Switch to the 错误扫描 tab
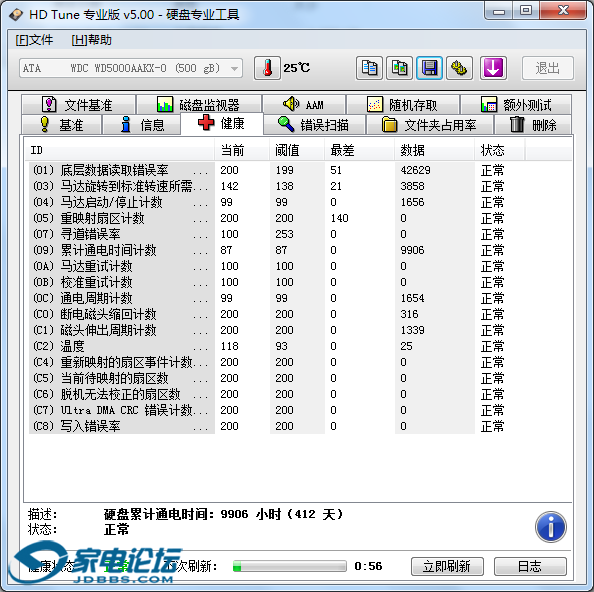The image size is (594, 592). [x=314, y=125]
